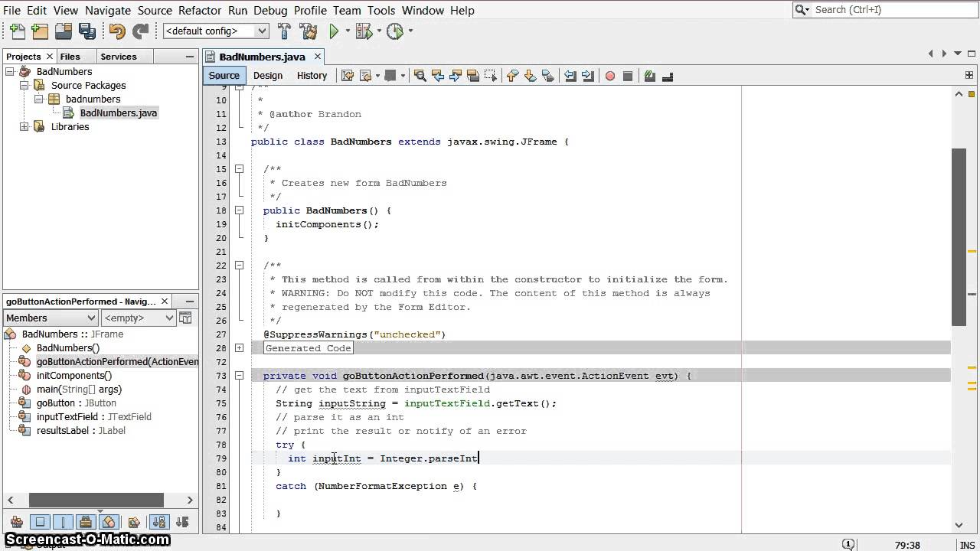980x551 pixels.
Task: Click the Redo arrow icon
Action: [x=141, y=31]
